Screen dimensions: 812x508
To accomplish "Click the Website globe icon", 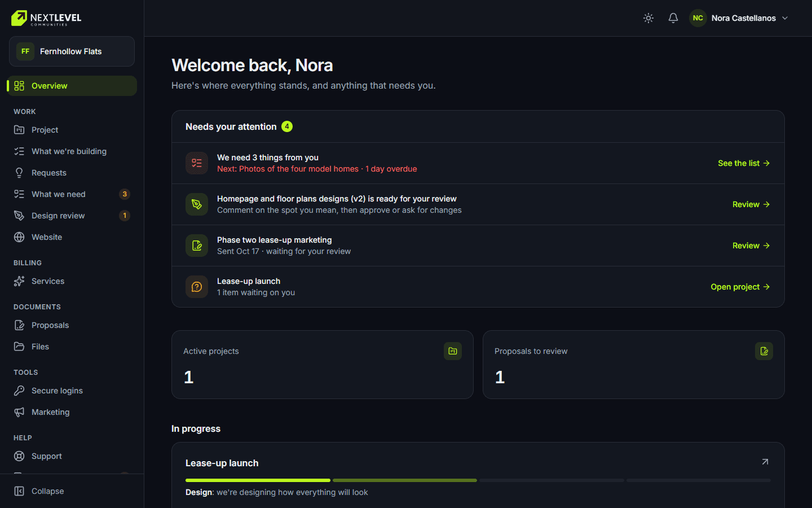I will point(19,237).
